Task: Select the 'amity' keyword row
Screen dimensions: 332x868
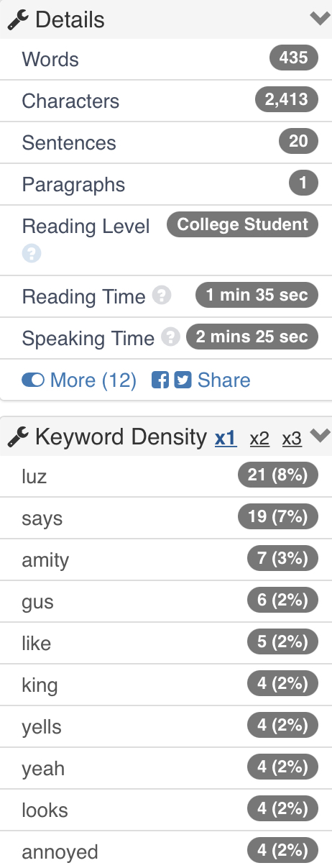Action: tap(166, 559)
